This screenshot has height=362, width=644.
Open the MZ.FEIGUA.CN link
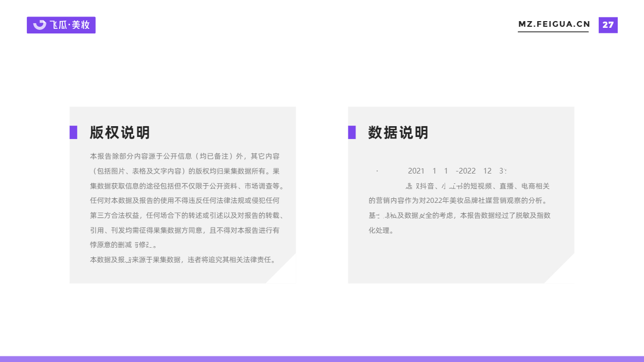[x=554, y=24]
